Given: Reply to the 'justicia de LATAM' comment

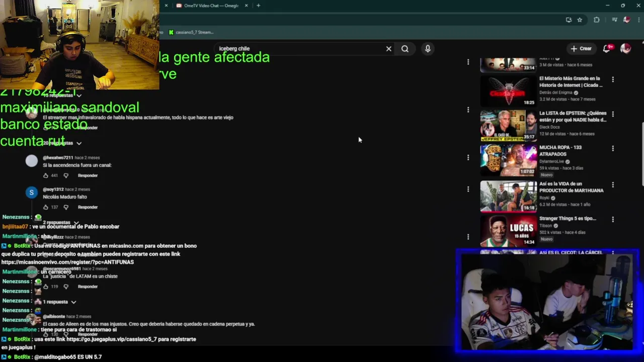Looking at the screenshot, I should 88,287.
